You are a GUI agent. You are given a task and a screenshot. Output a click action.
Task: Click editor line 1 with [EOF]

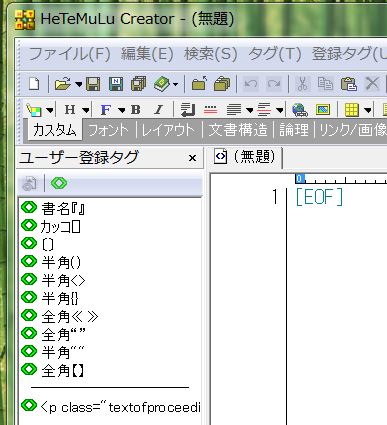[319, 197]
